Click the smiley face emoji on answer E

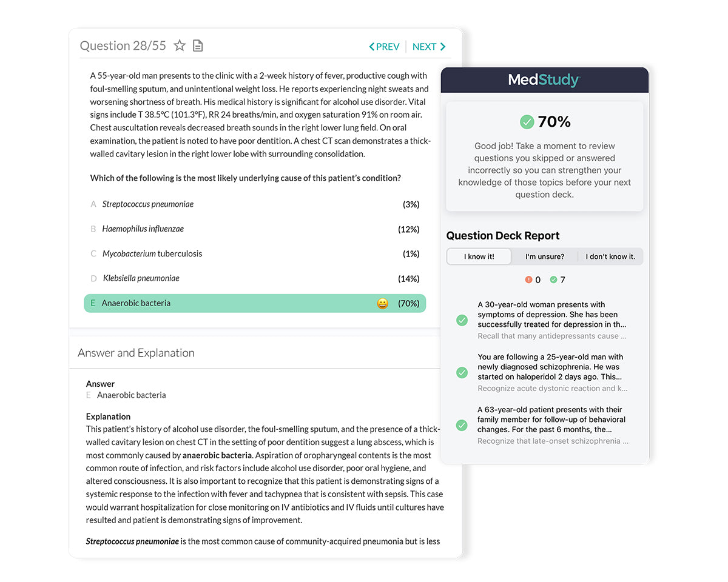click(382, 304)
